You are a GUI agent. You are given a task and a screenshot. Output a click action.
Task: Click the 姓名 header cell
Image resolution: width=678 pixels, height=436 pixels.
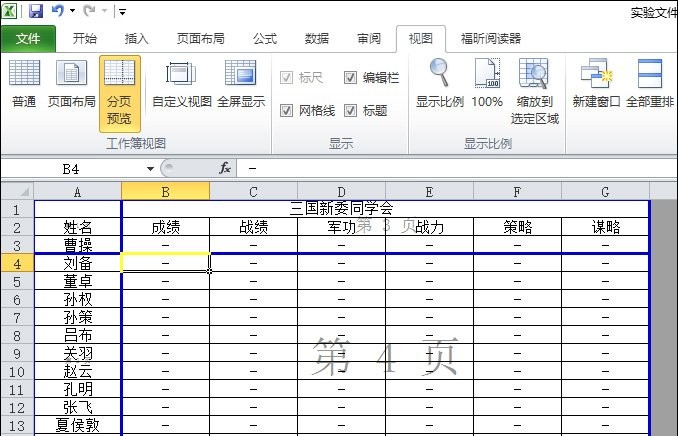77,227
